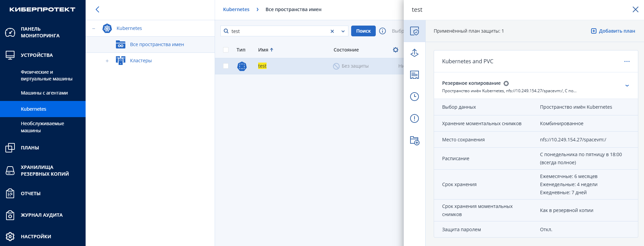
Task: Click Все пространства имен breadcrumb
Action: coord(294,9)
